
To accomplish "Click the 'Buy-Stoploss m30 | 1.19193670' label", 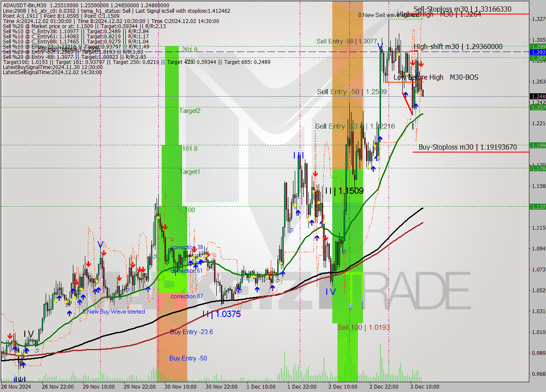I will 468,147.
